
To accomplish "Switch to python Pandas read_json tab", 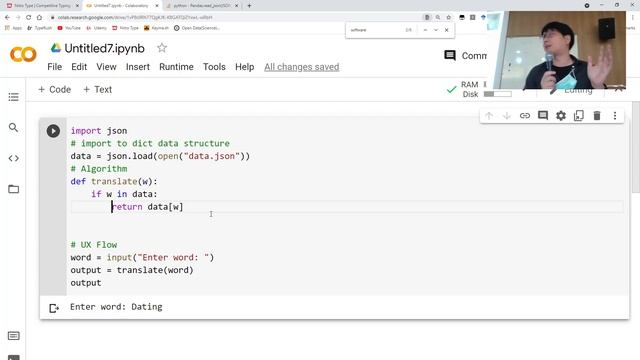I will click(202, 6).
